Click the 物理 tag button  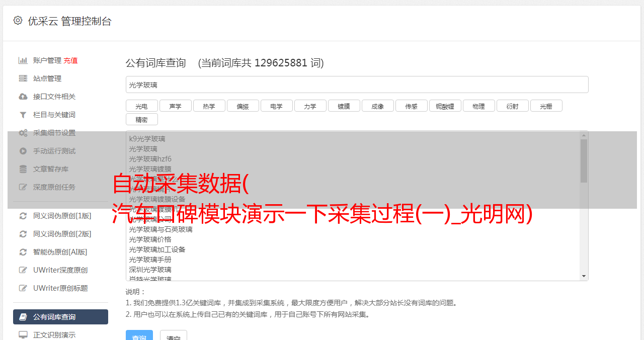(479, 106)
